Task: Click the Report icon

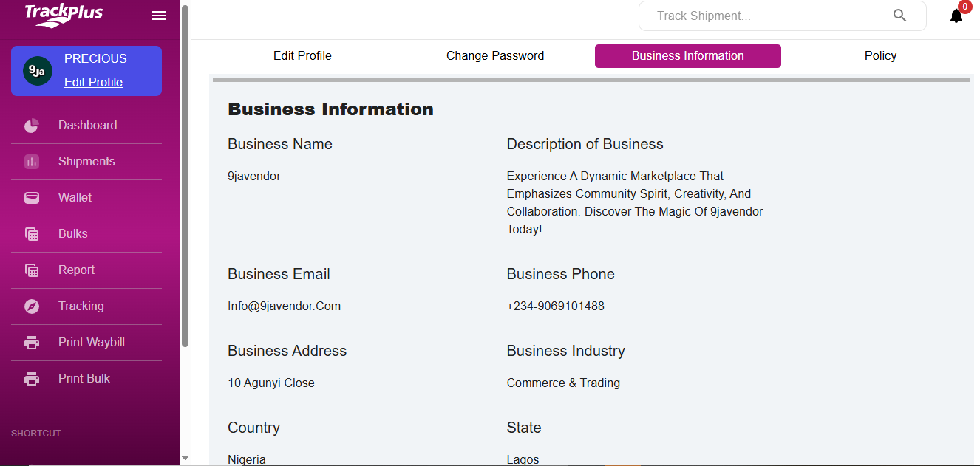Action: coord(32,270)
